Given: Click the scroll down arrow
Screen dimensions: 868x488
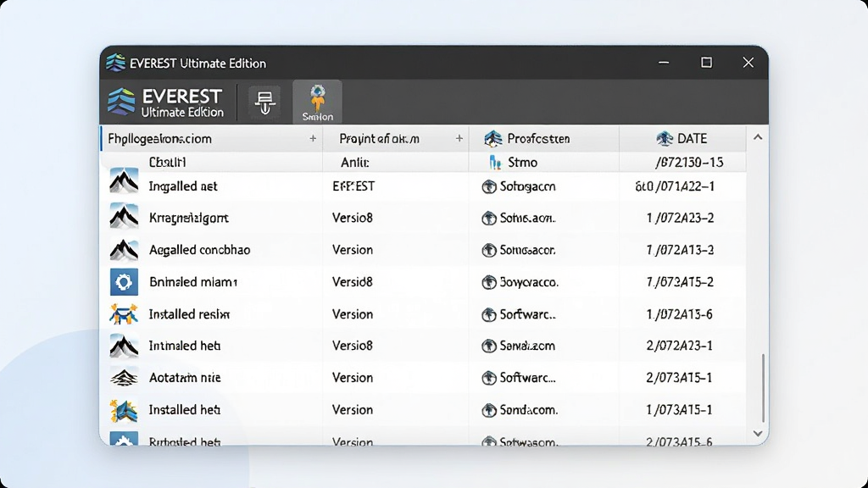Looking at the screenshot, I should coord(758,434).
